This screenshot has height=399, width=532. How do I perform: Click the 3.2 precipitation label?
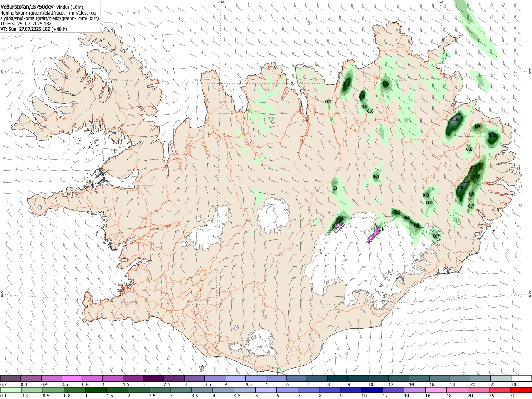pyautogui.click(x=466, y=181)
